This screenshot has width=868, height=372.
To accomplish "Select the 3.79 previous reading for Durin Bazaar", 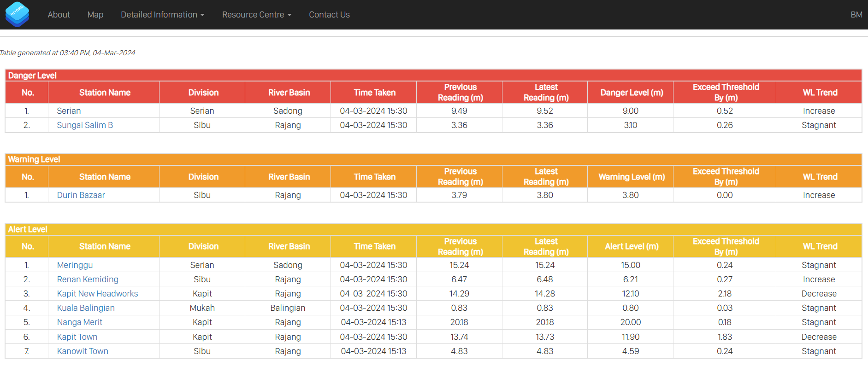I will coord(459,195).
